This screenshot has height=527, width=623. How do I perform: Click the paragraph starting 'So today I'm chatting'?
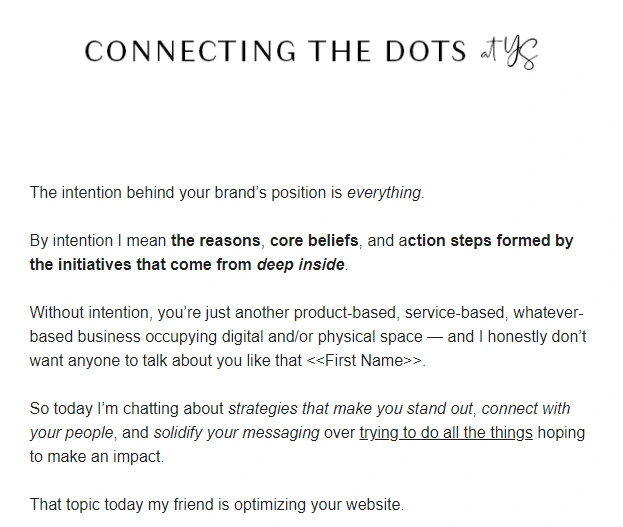tap(307, 433)
